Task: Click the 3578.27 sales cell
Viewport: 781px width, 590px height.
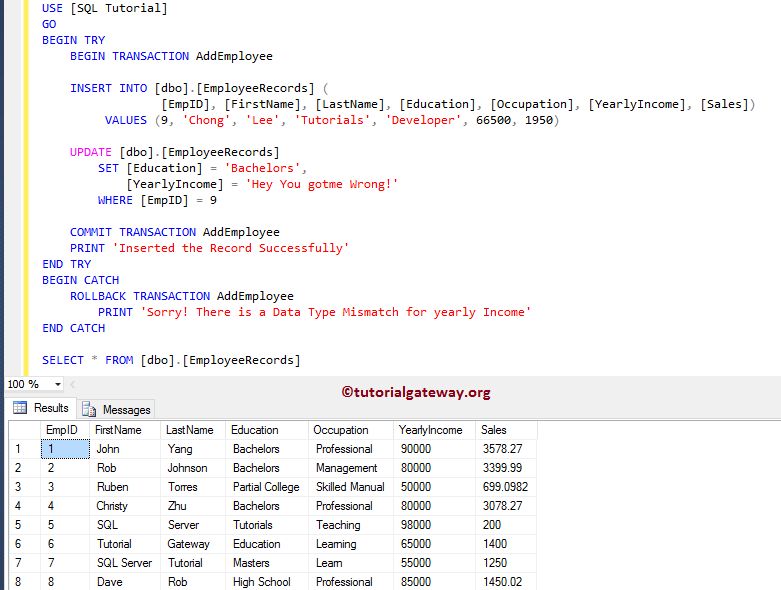Action: (507, 449)
